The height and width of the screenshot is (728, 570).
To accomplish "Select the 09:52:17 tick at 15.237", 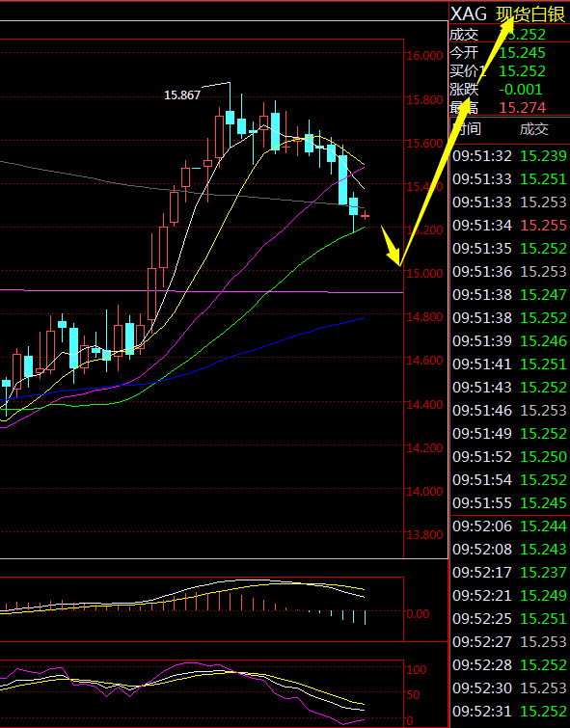I will click(509, 572).
